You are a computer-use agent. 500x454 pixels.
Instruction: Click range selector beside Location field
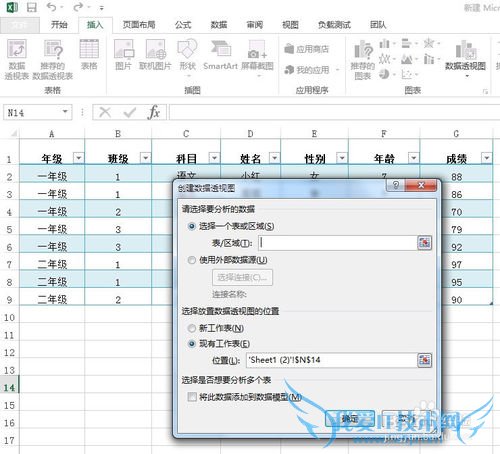424,360
